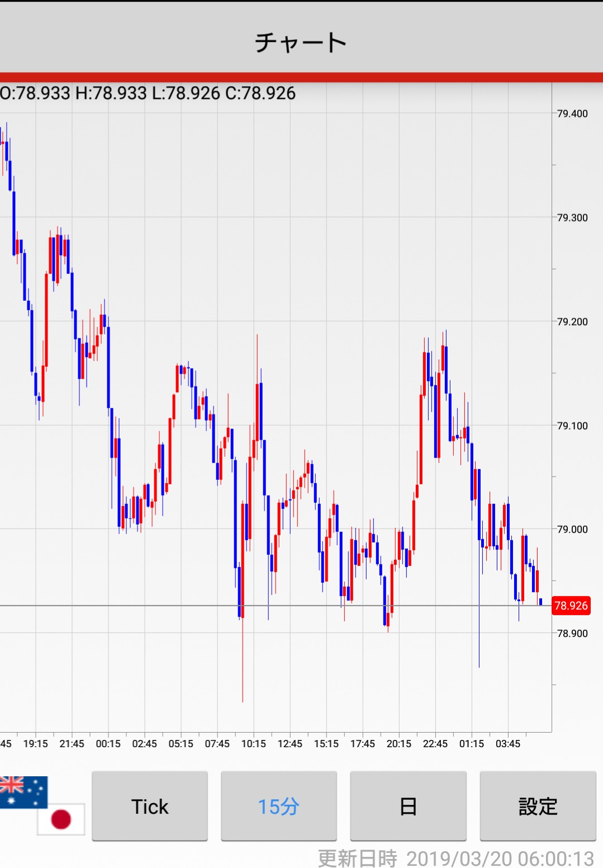Click the OHLC values readout text
The height and width of the screenshot is (868, 603).
[x=148, y=93]
